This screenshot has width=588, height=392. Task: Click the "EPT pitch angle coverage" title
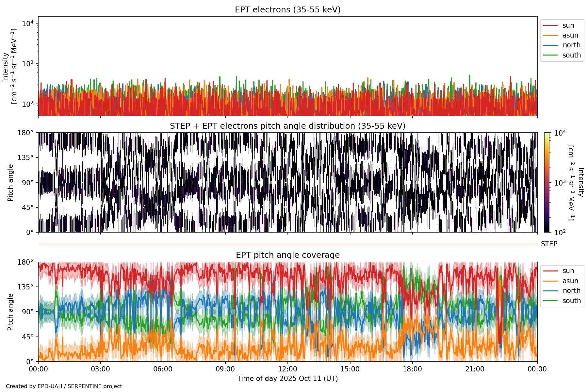coord(287,255)
